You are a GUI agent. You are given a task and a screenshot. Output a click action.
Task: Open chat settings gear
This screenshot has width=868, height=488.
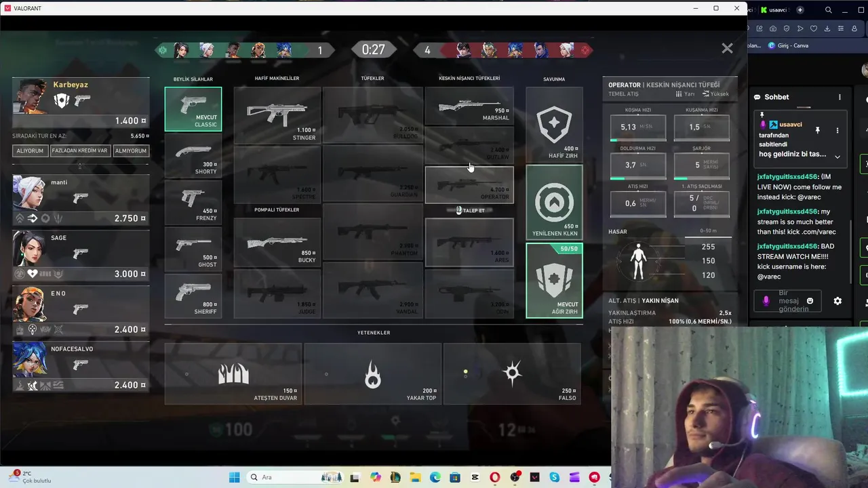coord(837,301)
